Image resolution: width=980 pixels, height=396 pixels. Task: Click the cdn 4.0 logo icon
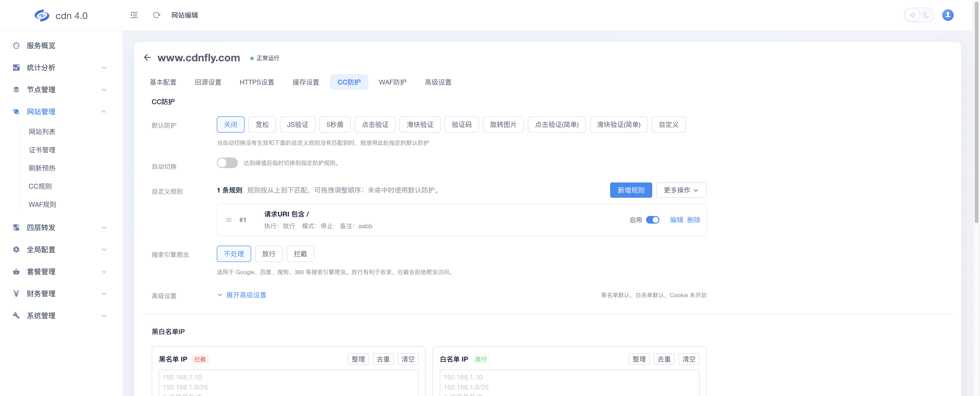click(42, 16)
